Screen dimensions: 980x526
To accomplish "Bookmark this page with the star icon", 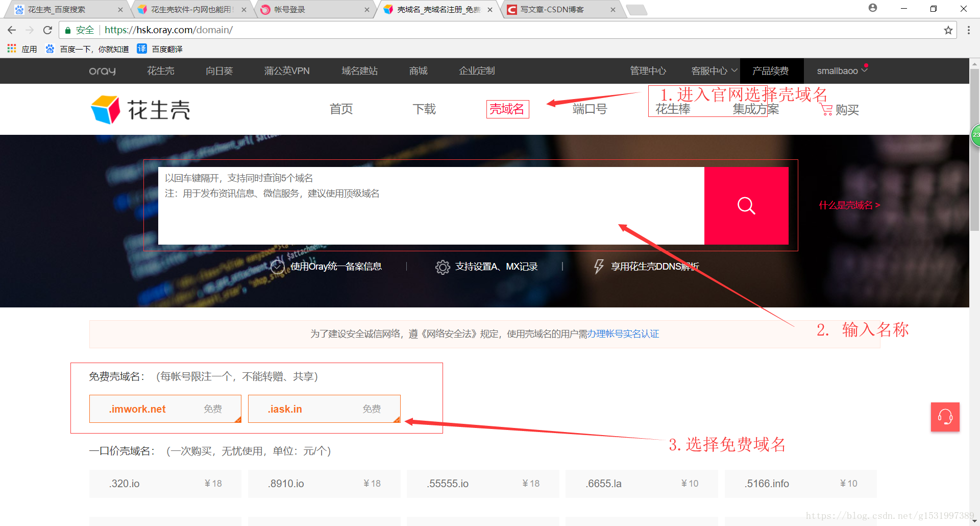I will (x=948, y=30).
